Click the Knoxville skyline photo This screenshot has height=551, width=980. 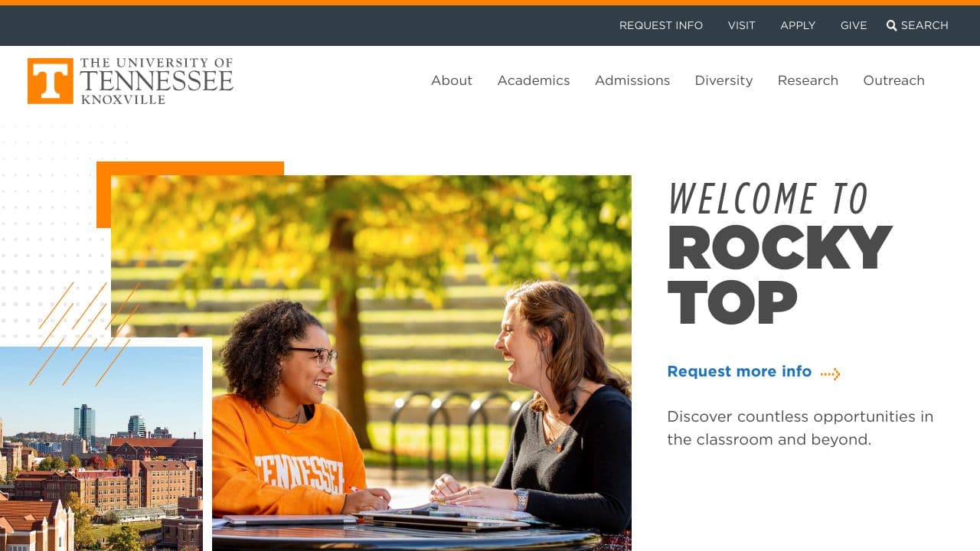coord(100,452)
